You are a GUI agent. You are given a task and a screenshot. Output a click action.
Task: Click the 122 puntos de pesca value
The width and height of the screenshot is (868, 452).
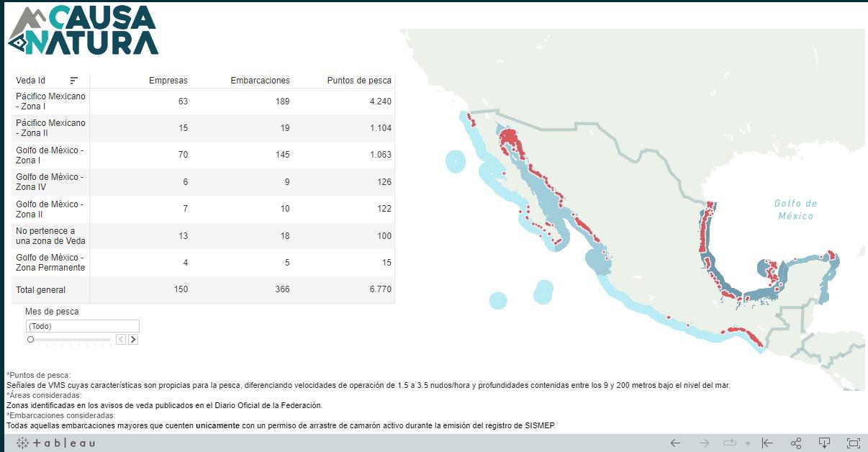point(384,209)
